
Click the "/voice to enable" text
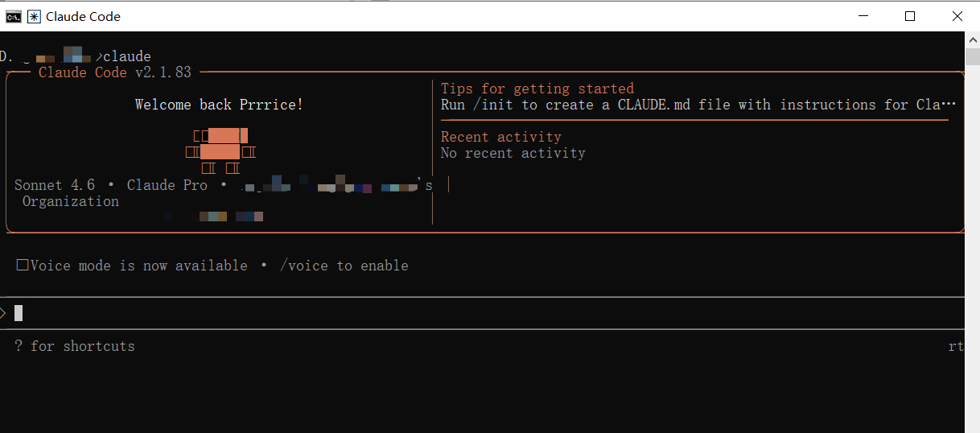pos(344,266)
